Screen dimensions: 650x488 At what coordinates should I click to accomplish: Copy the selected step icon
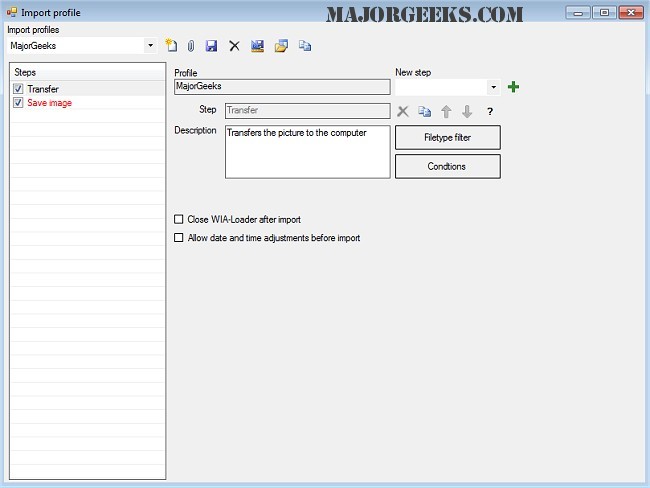[x=423, y=112]
